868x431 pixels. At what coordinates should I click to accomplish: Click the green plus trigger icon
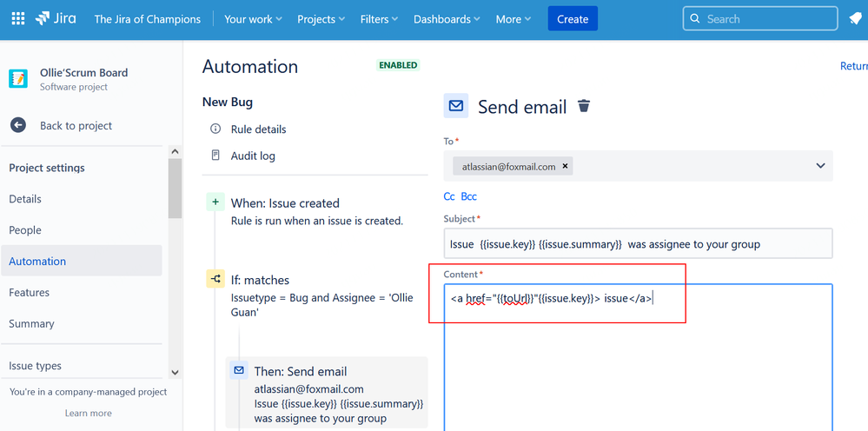[215, 202]
